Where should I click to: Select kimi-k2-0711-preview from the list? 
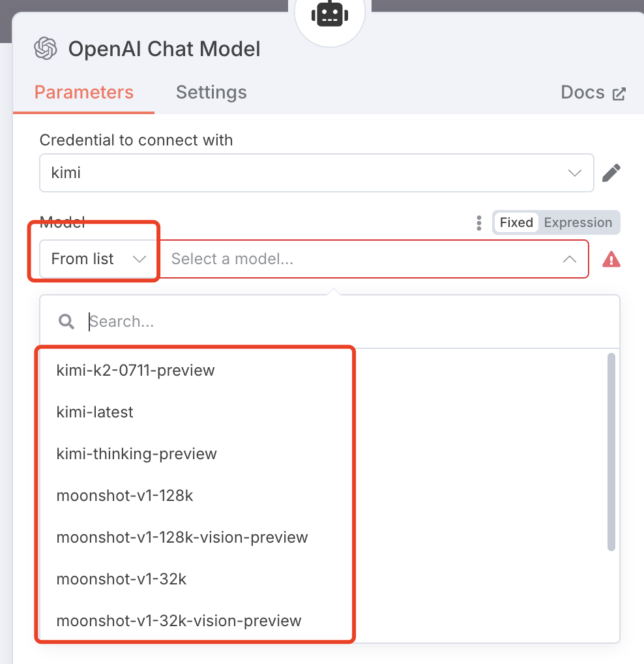[136, 370]
